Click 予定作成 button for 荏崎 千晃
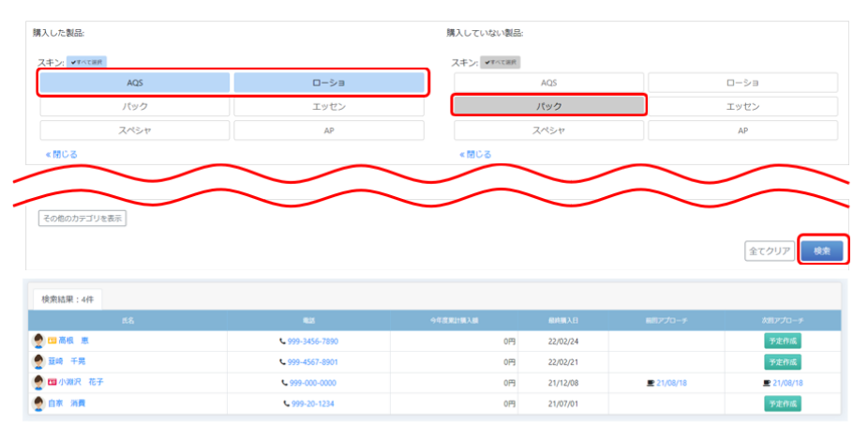Image resolution: width=868 pixels, height=427 pixels. [783, 362]
